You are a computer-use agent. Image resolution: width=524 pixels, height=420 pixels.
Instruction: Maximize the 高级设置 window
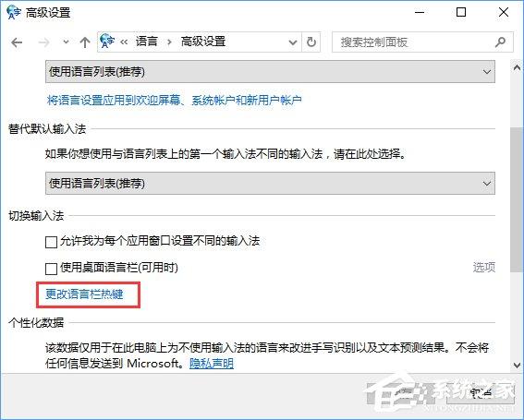[461, 12]
